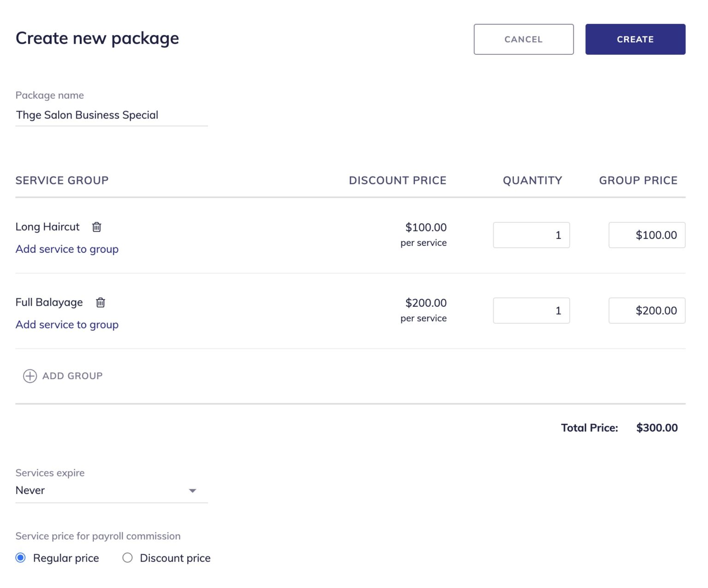Viewport: 708px width, 588px height.
Task: Click the Full Balayage quantity field
Action: pos(531,311)
